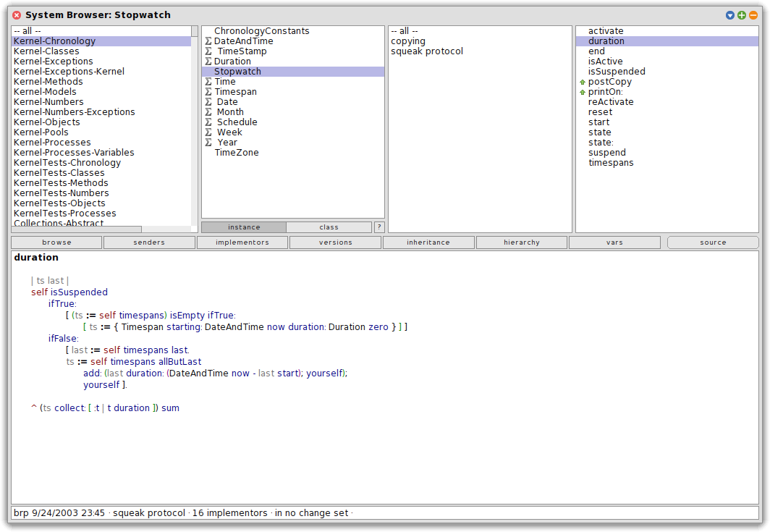Select the 'squeak protocol' method category
Viewport: 770px width, 532px height.
[x=426, y=51]
